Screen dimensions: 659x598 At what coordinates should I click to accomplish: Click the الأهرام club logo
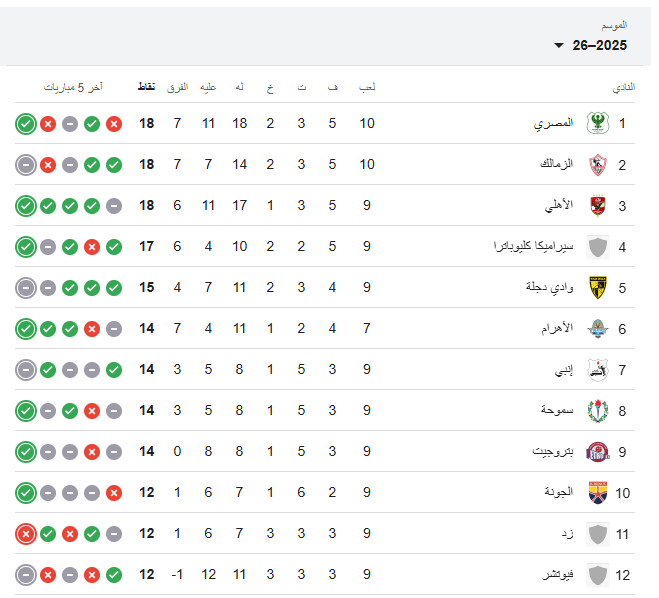[x=598, y=329]
